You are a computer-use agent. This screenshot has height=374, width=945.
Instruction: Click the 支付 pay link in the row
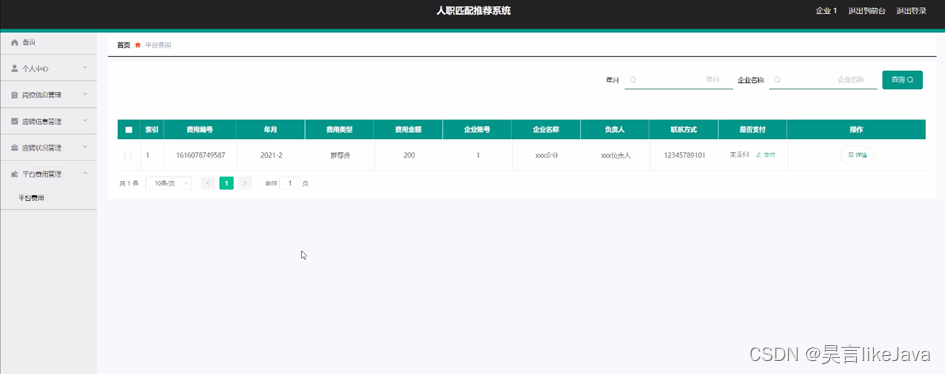pos(766,155)
